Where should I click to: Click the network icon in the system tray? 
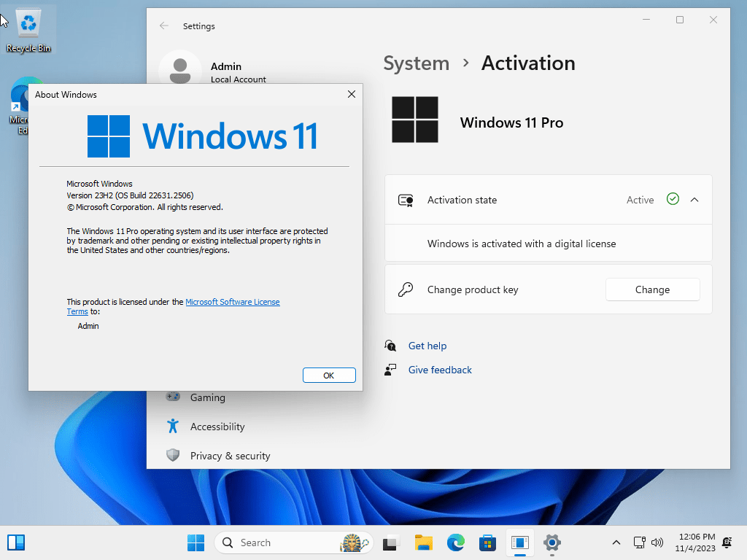coord(640,542)
